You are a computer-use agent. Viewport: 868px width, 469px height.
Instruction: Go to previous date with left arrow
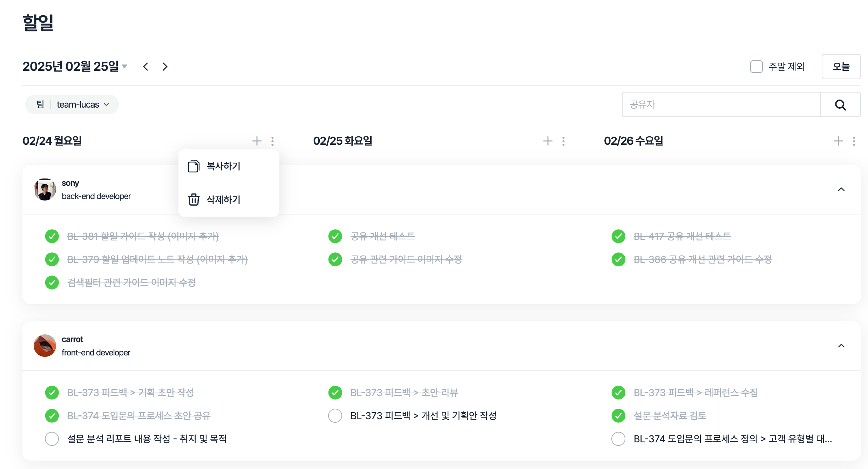click(146, 67)
